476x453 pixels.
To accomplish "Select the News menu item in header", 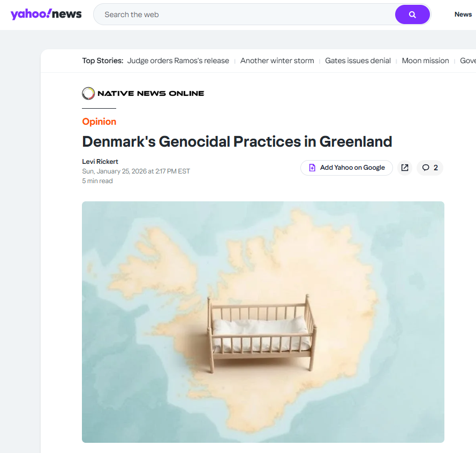I will coord(463,14).
